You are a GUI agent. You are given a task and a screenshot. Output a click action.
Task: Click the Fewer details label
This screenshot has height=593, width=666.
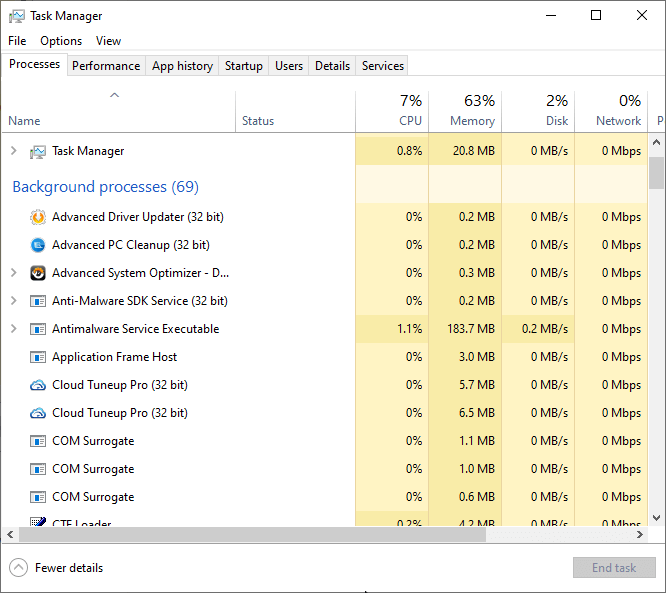tap(69, 568)
